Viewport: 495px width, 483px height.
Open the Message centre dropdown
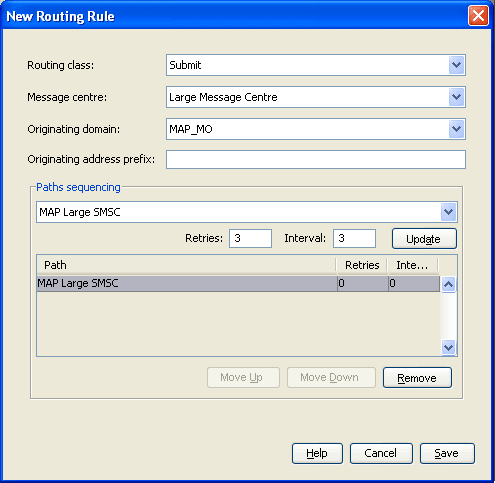tap(316, 97)
